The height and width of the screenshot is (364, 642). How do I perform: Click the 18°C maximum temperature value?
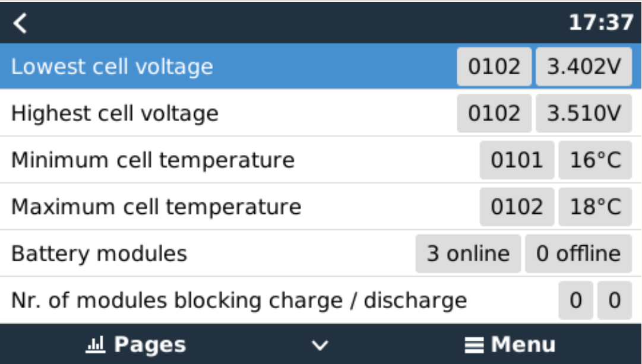coord(594,207)
